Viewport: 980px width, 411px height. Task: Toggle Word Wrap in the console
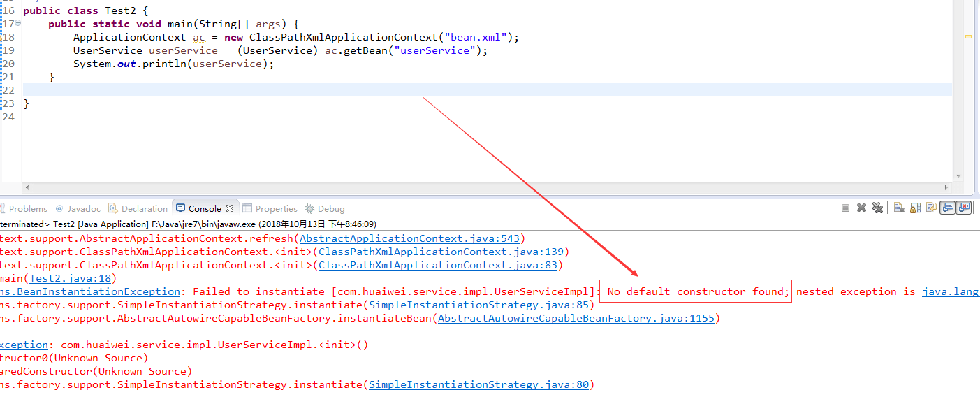[x=931, y=208]
